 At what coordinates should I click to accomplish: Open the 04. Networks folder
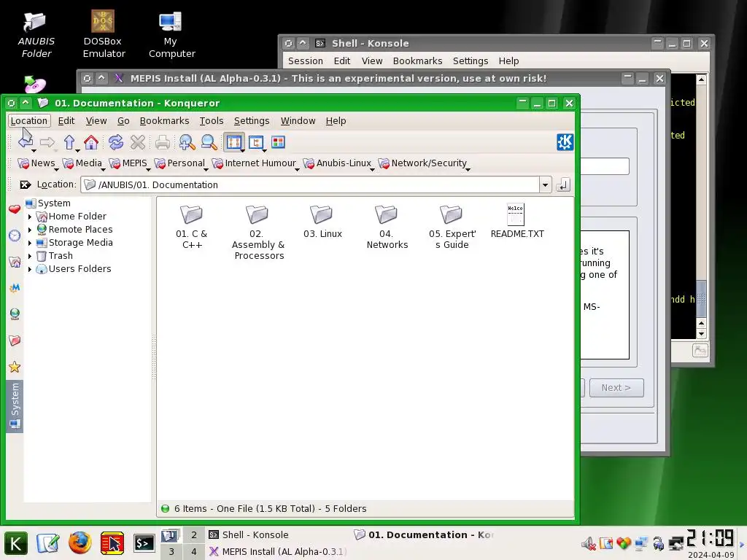(x=387, y=227)
